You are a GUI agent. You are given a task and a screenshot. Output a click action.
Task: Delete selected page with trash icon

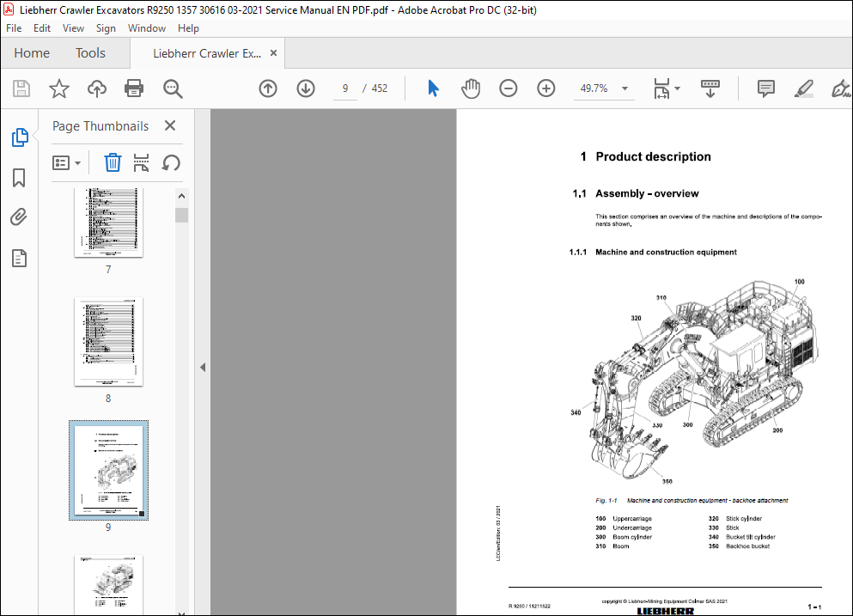(113, 162)
